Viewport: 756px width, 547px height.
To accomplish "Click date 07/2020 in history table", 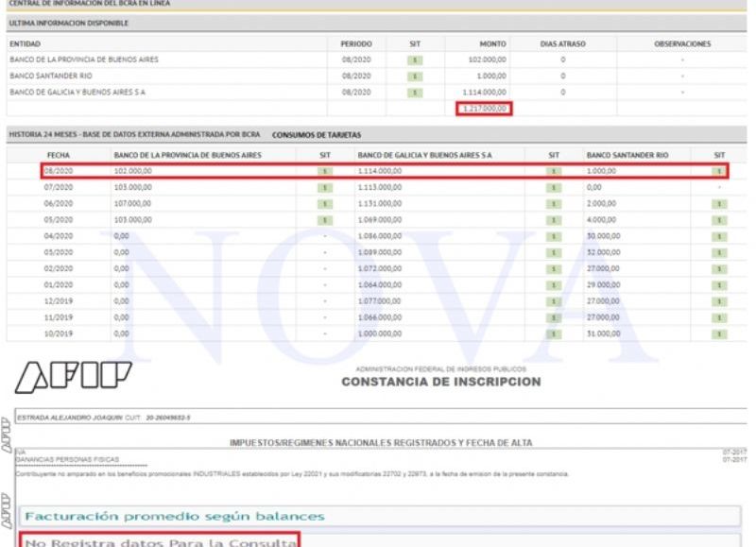I will tap(59, 187).
